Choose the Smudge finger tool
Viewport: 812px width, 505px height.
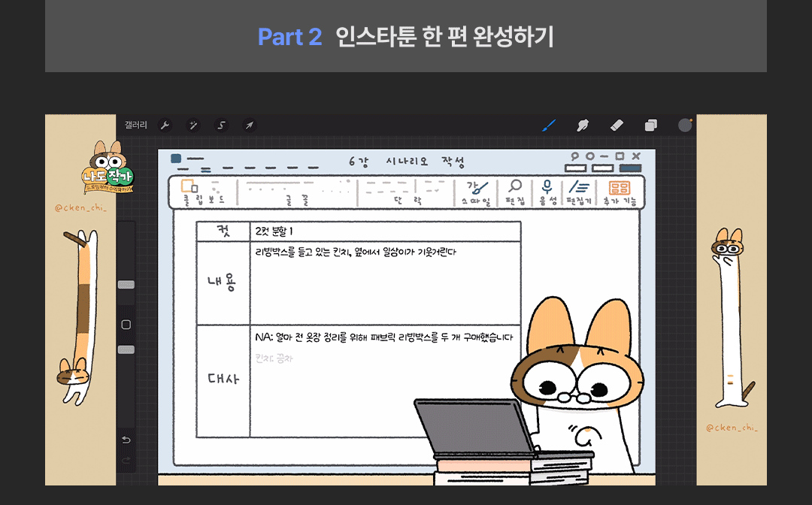582,125
